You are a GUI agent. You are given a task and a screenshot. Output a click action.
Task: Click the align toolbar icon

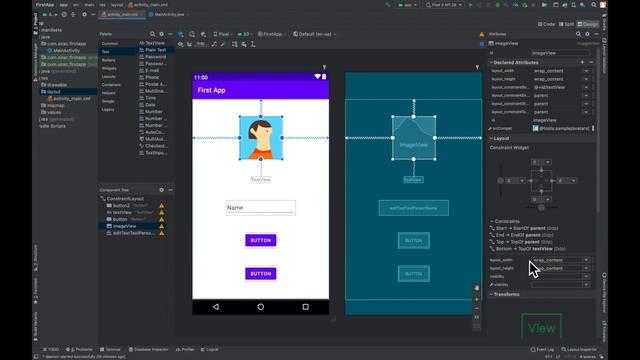(244, 44)
